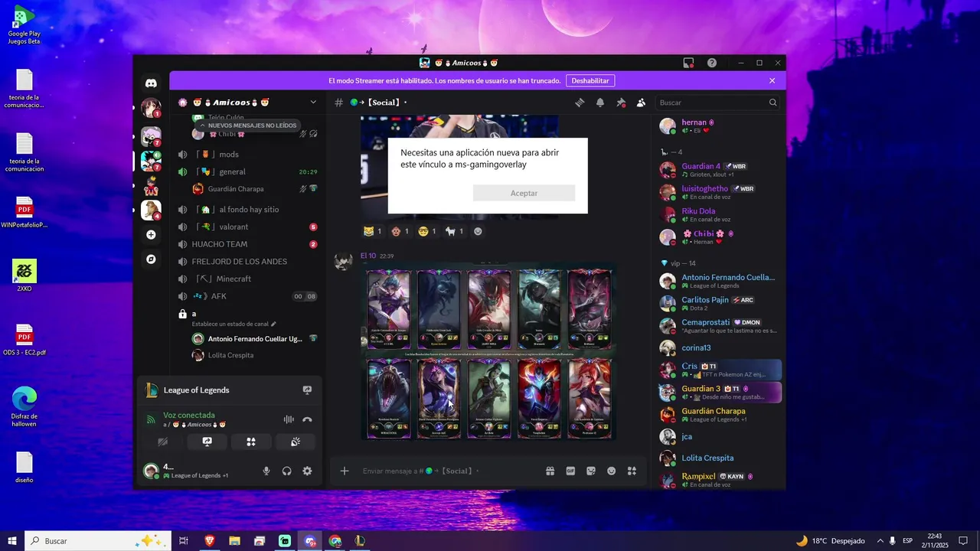This screenshot has width=980, height=551.
Task: Deafen audio with the headphones icon
Action: click(x=286, y=471)
